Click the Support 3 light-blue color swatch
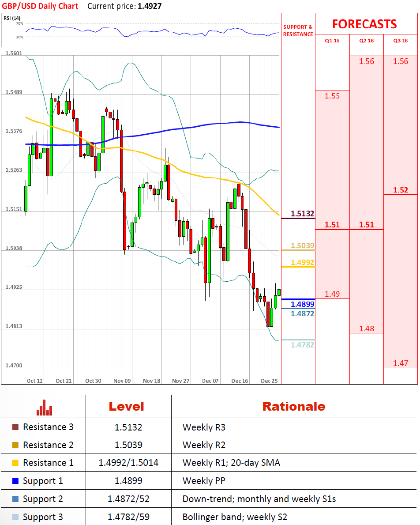This screenshot has height=525, width=420. 15,517
